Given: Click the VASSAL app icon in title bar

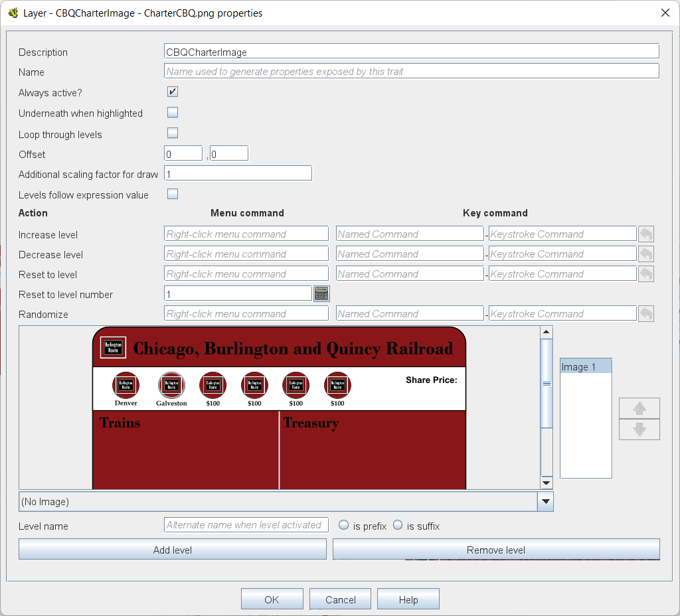Looking at the screenshot, I should tap(13, 13).
